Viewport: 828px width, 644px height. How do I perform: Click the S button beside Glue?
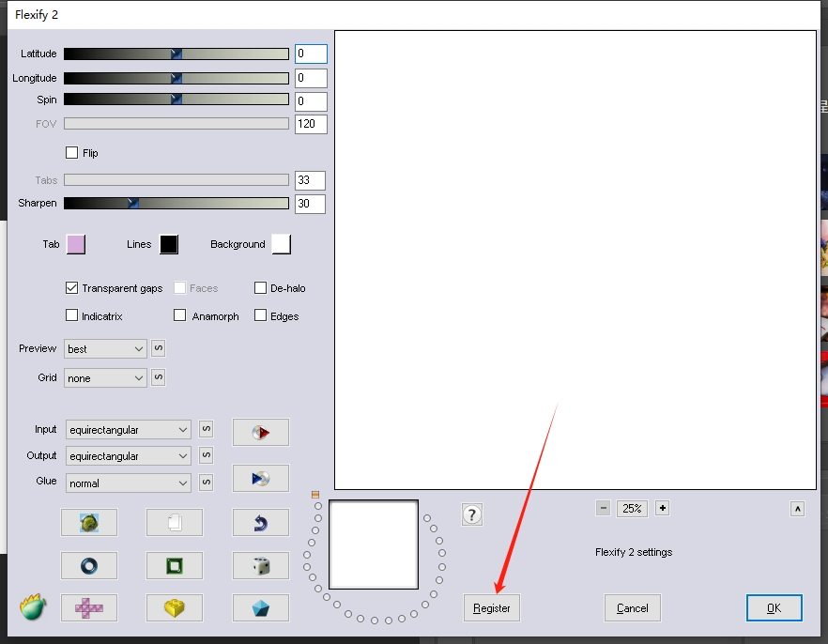pos(206,482)
